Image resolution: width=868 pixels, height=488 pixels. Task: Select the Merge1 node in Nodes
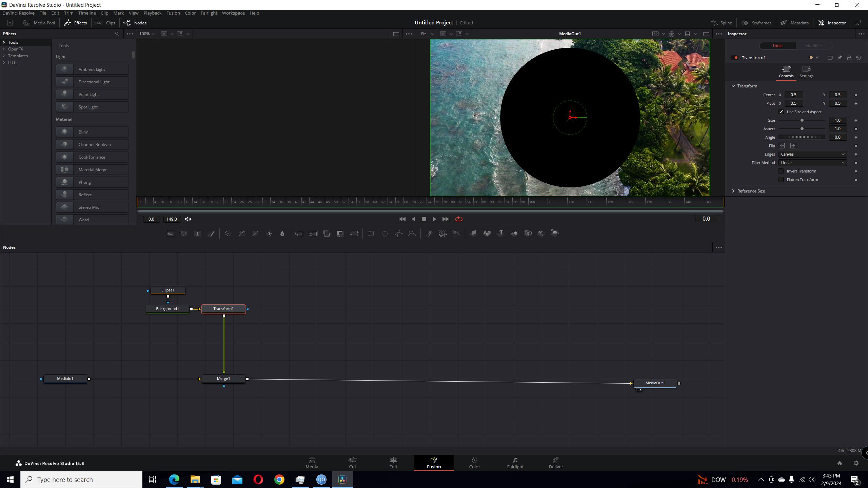(x=223, y=379)
